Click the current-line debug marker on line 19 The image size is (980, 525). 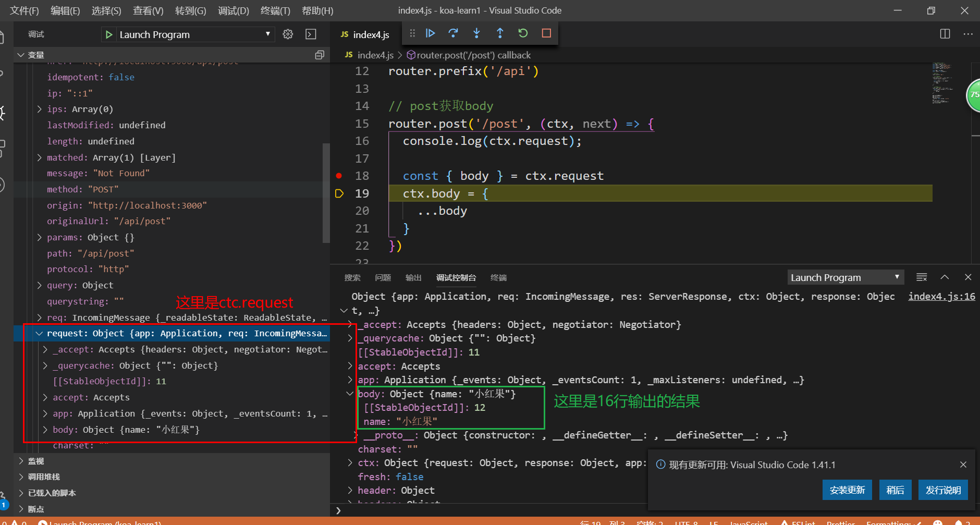pos(339,193)
